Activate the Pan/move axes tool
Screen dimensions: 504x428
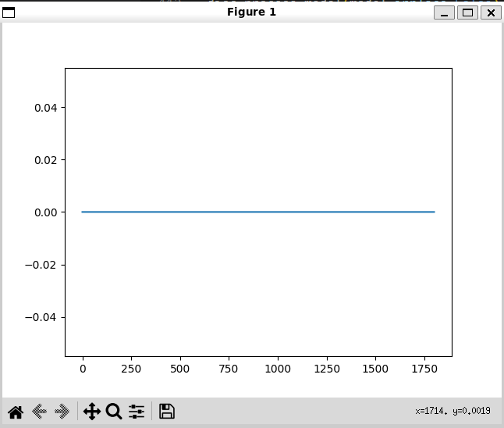pos(92,412)
